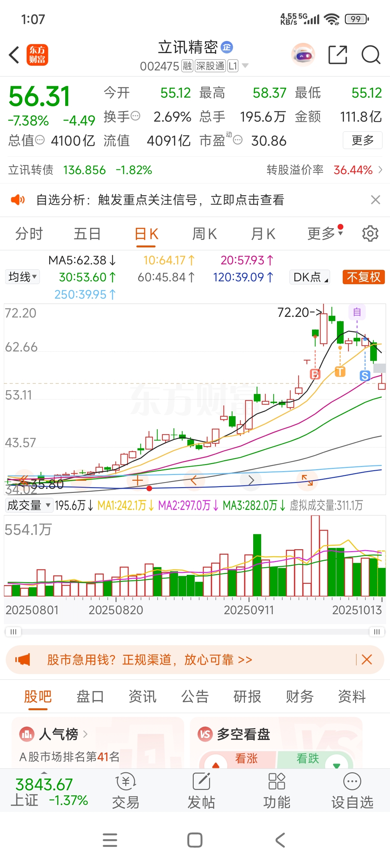The height and width of the screenshot is (868, 390).
Task: Tap the T marker on chart
Action: [340, 372]
